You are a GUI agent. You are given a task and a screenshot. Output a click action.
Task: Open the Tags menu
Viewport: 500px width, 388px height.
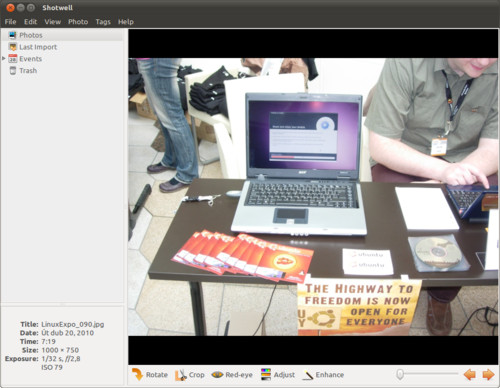(x=103, y=22)
